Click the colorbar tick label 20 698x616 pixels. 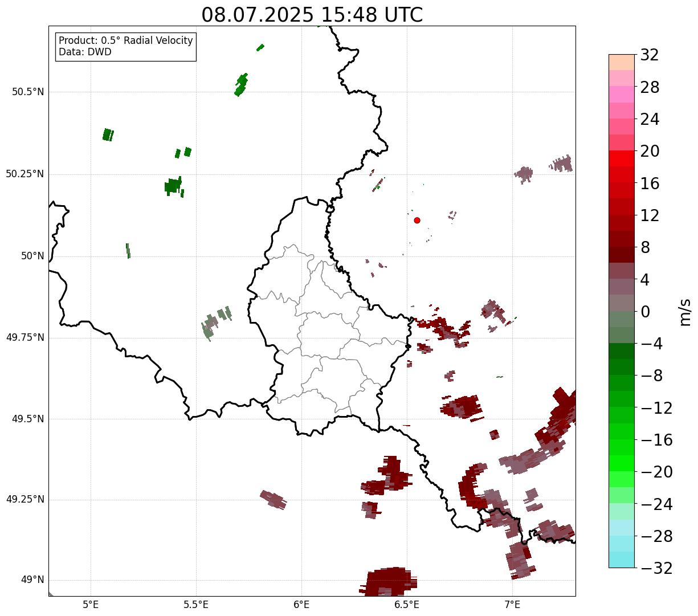(x=650, y=152)
